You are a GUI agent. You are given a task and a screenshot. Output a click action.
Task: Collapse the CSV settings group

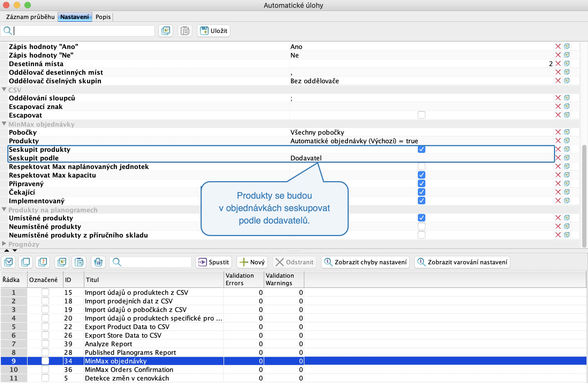[x=4, y=90]
